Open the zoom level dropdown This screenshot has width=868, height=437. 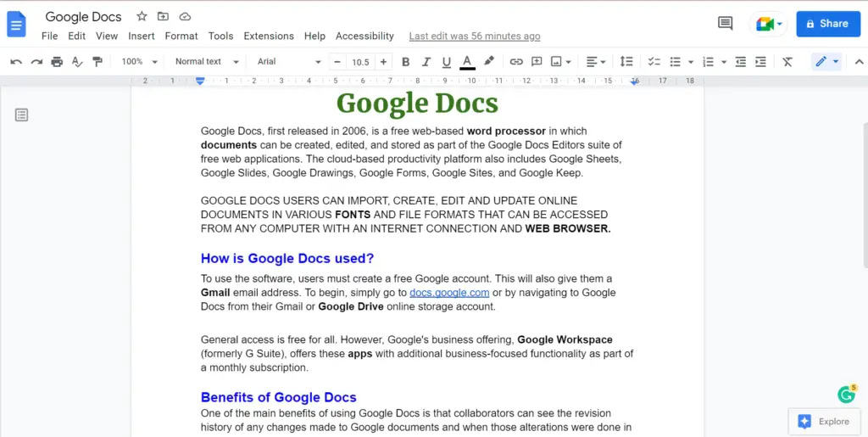point(140,61)
